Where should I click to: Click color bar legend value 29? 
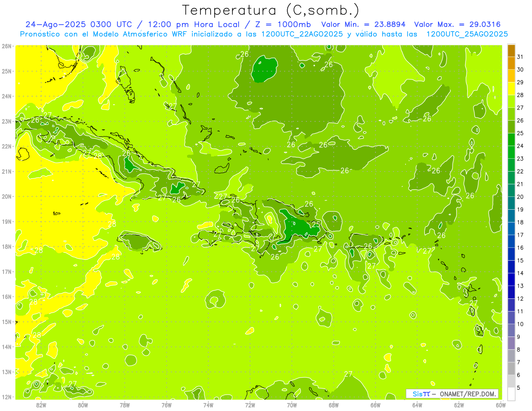click(x=520, y=82)
